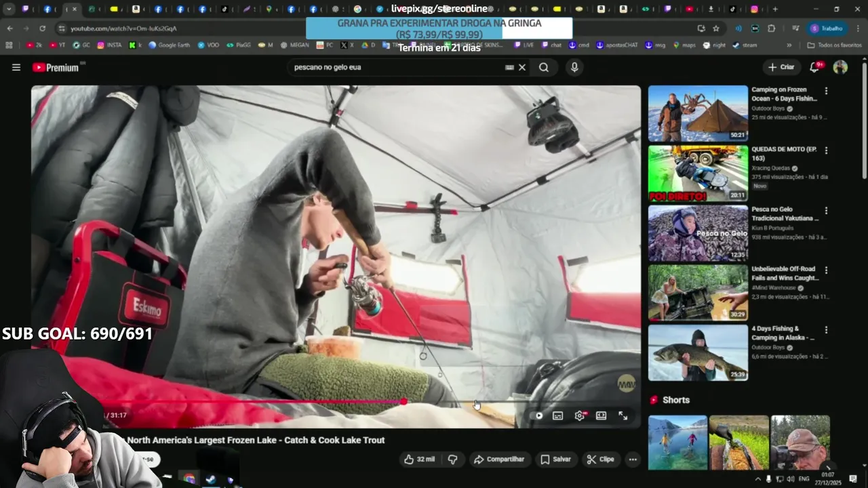Go to YouTube Premium home logo
Viewport: 868px width, 488px height.
tap(55, 67)
